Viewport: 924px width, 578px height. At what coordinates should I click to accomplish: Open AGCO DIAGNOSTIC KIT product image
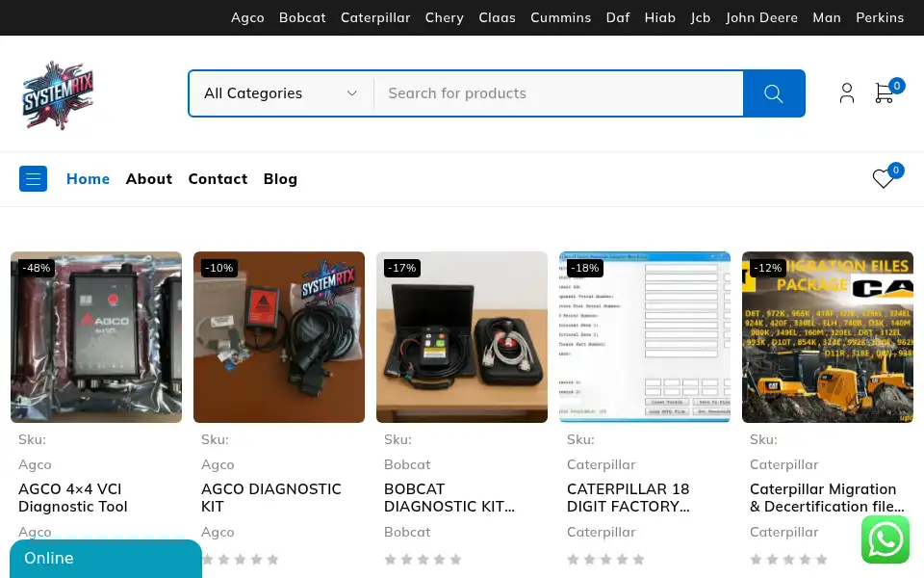tap(279, 337)
